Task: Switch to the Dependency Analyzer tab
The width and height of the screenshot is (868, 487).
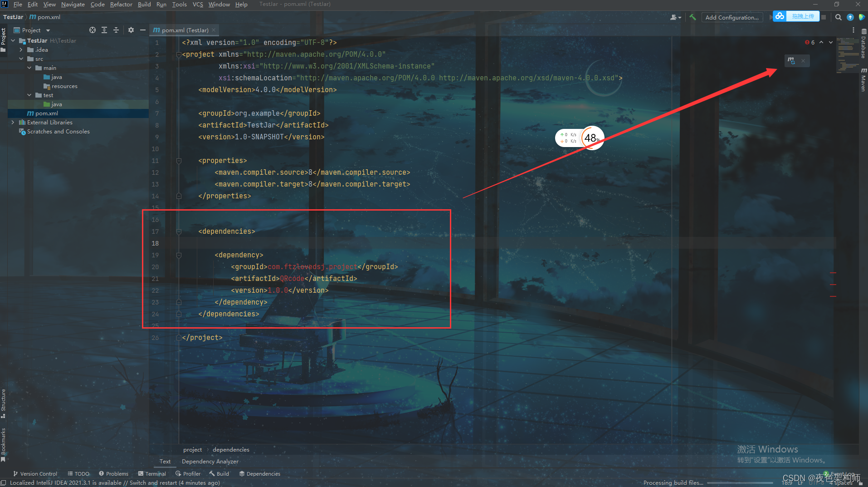Action: tap(210, 461)
